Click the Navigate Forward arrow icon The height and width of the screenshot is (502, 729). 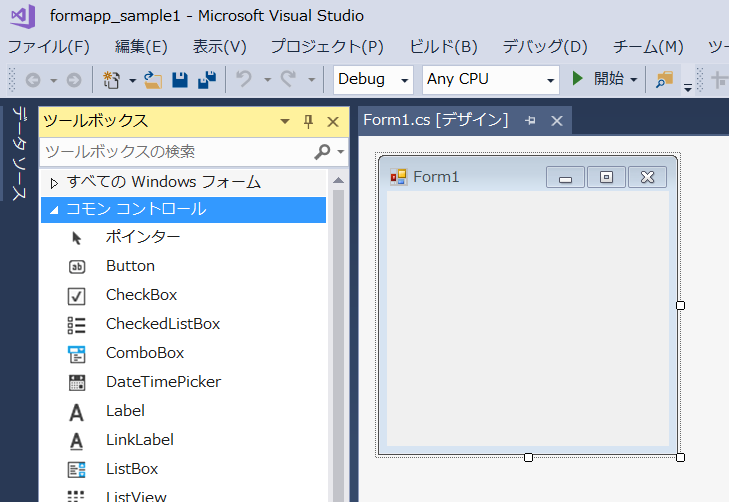pos(73,80)
